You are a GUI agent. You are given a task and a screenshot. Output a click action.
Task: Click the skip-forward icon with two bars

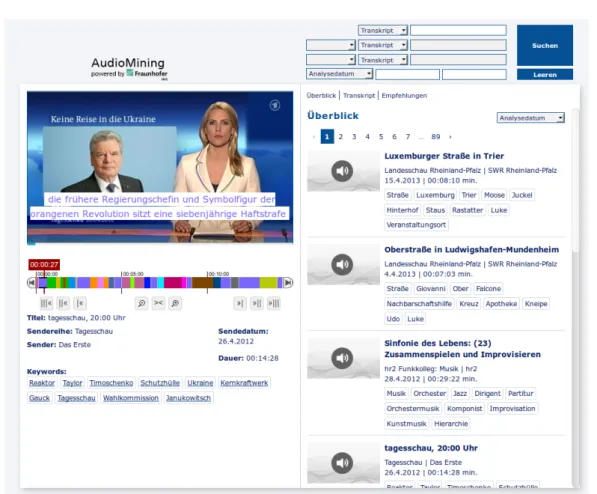tap(257, 303)
